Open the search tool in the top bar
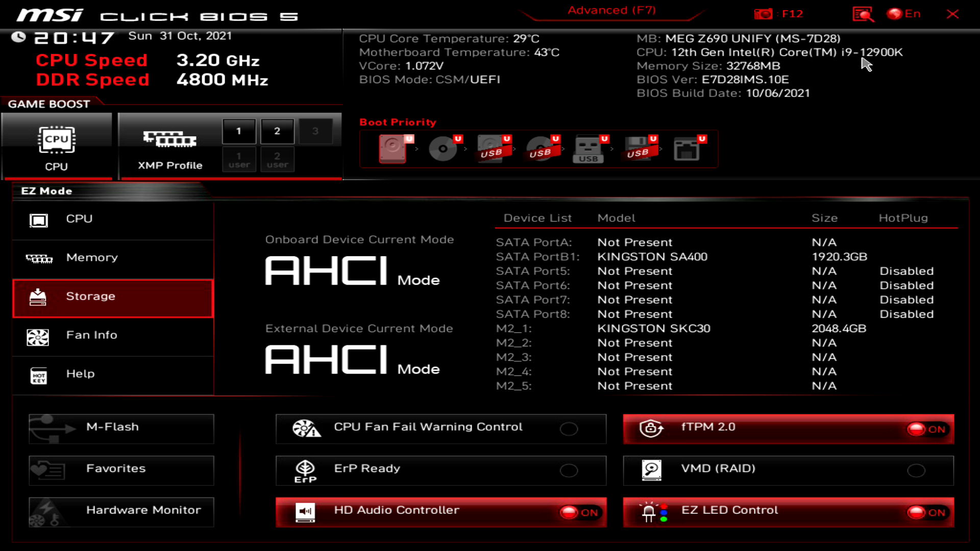This screenshot has height=551, width=980. point(864,14)
